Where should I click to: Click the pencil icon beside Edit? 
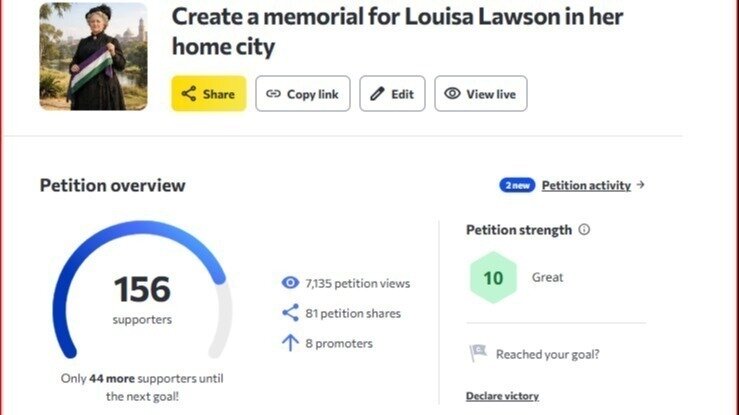[x=377, y=94]
